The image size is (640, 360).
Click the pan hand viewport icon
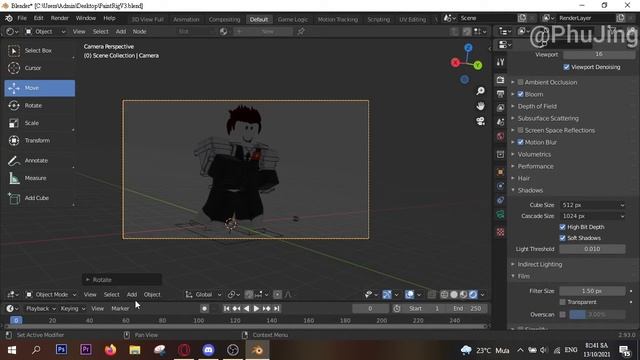tap(481, 106)
